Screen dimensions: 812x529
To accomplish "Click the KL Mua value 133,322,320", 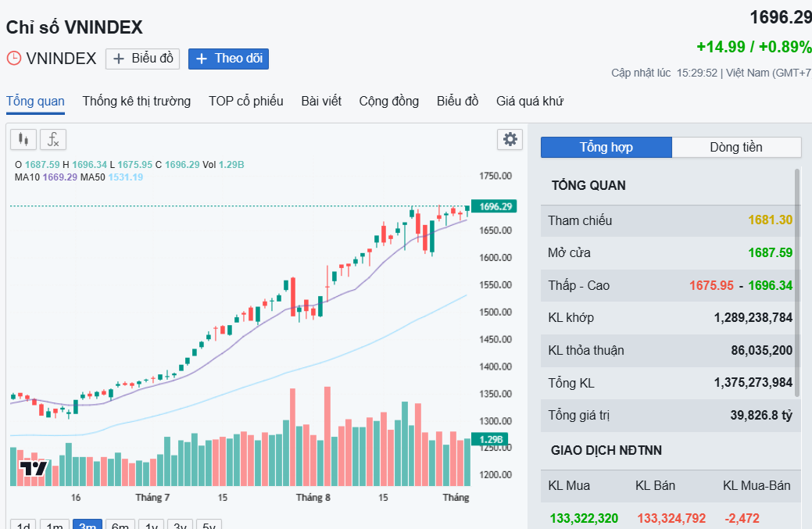I will [x=584, y=518].
